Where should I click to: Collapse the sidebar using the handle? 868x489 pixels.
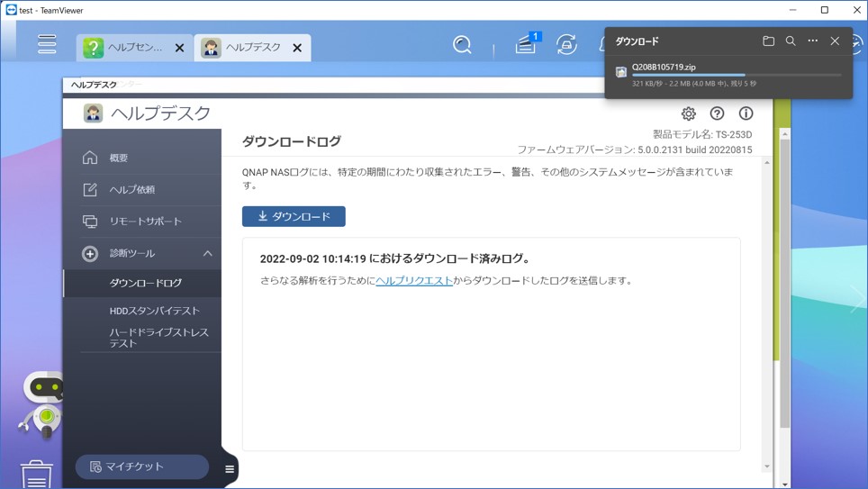tap(230, 469)
